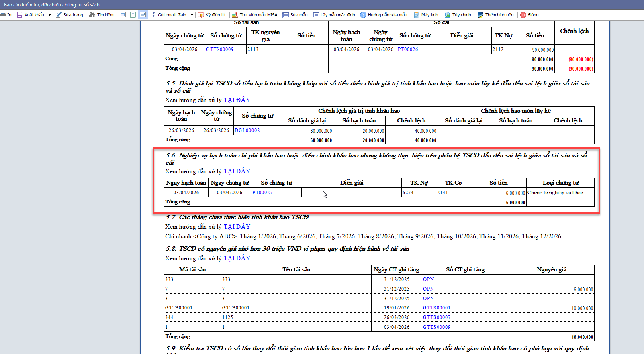
Task: Toggle the first page view mode icon
Action: pyautogui.click(x=123, y=15)
